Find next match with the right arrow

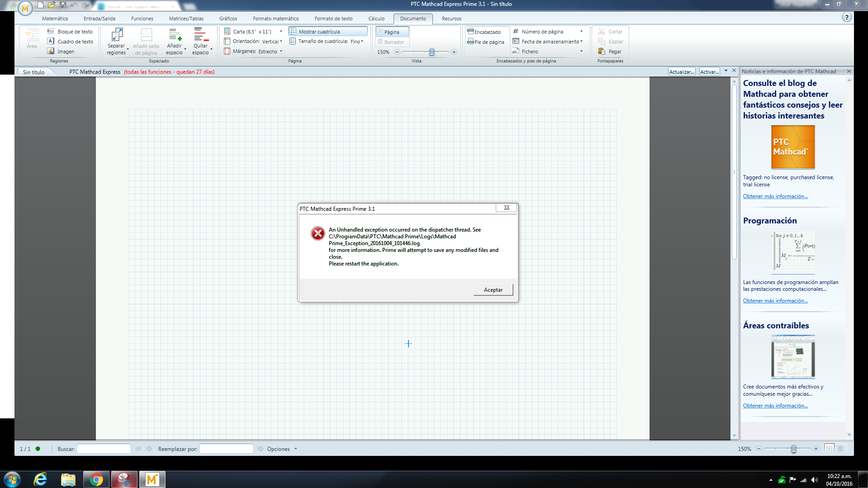[149, 449]
